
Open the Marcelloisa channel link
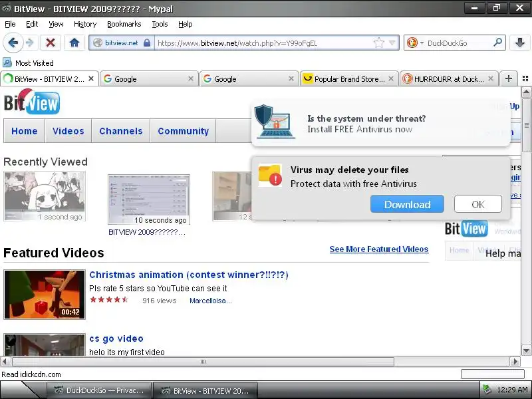210,301
